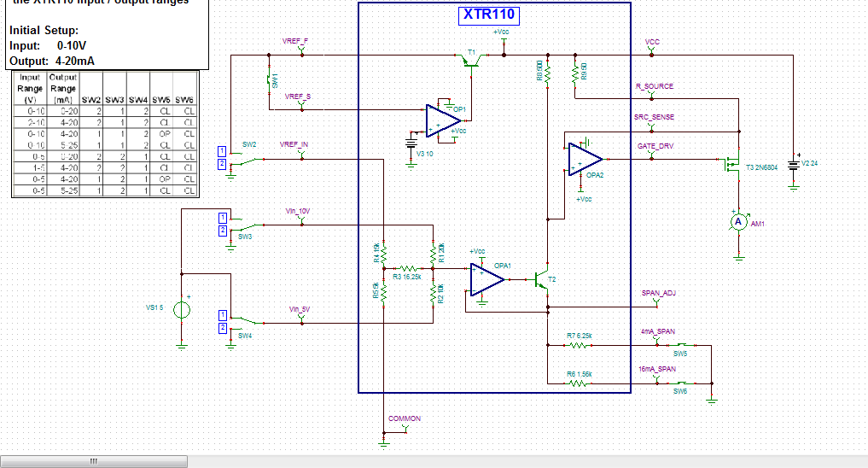Select MOSFET T3 2N6804
The height and width of the screenshot is (468, 868).
point(733,164)
